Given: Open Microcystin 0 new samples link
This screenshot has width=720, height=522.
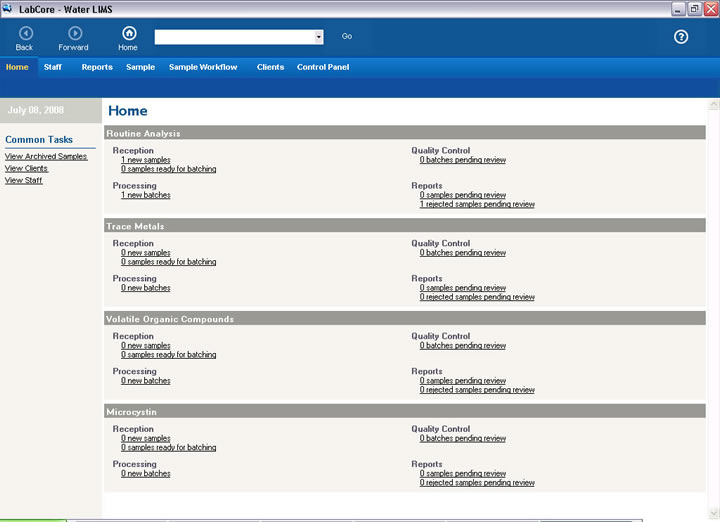Looking at the screenshot, I should (x=146, y=438).
